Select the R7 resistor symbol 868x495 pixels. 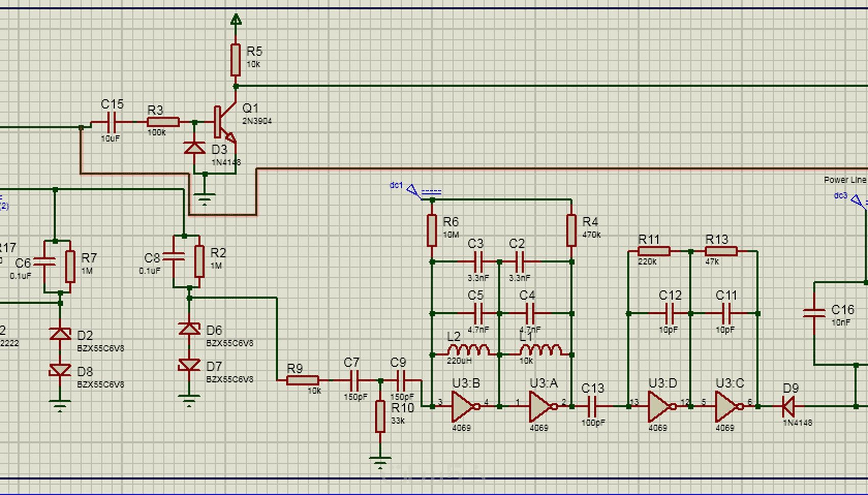[x=70, y=266]
